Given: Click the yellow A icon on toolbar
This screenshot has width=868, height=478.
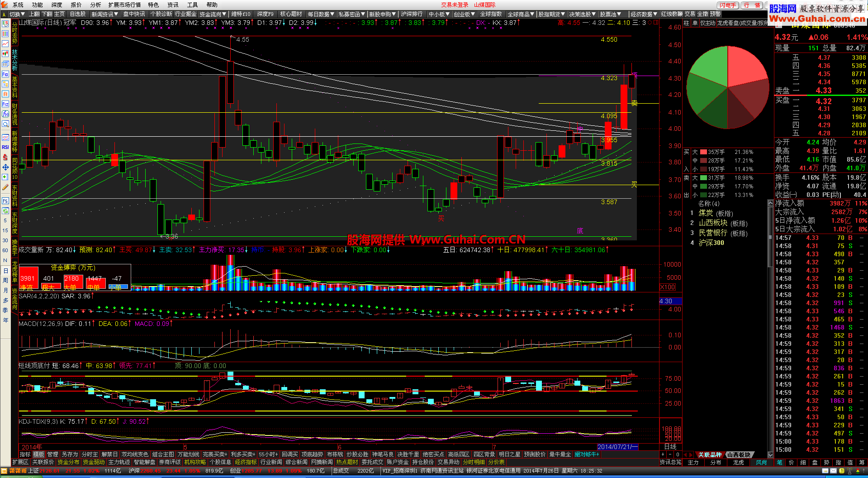Looking at the screenshot, I should point(4,14).
